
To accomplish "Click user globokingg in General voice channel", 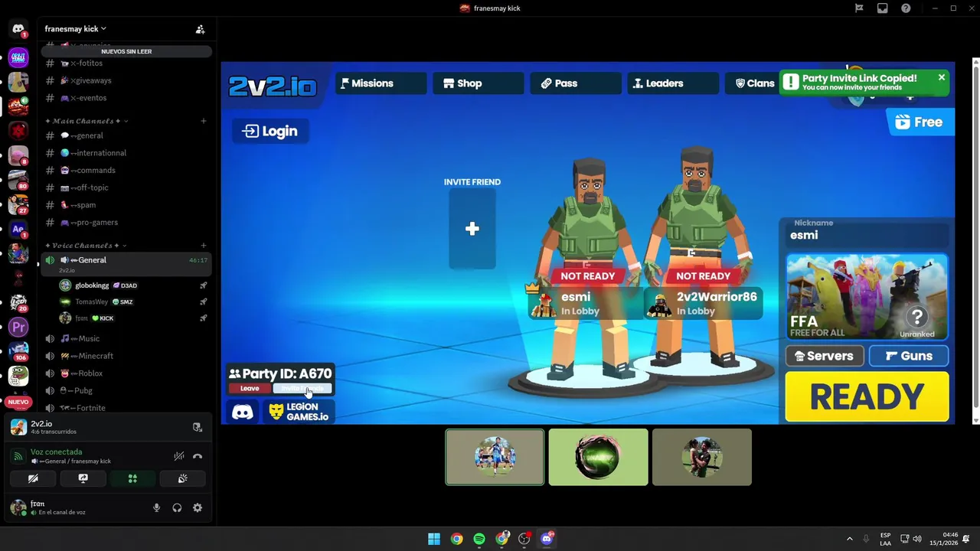I will (133, 285).
